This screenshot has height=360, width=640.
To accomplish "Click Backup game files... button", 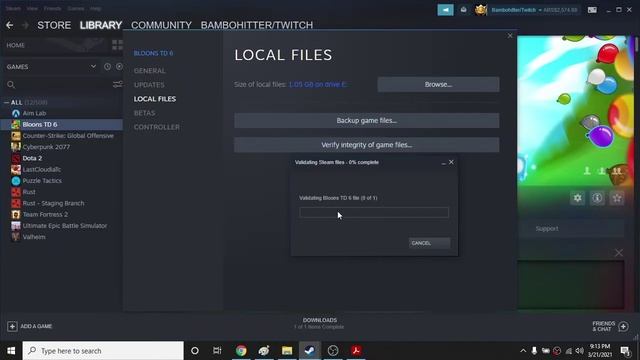I will click(367, 120).
